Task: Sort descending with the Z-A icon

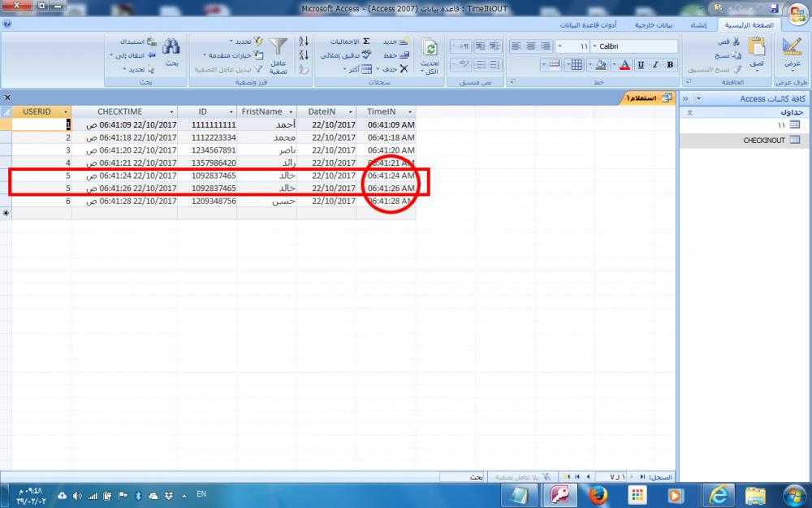Action: pos(304,55)
